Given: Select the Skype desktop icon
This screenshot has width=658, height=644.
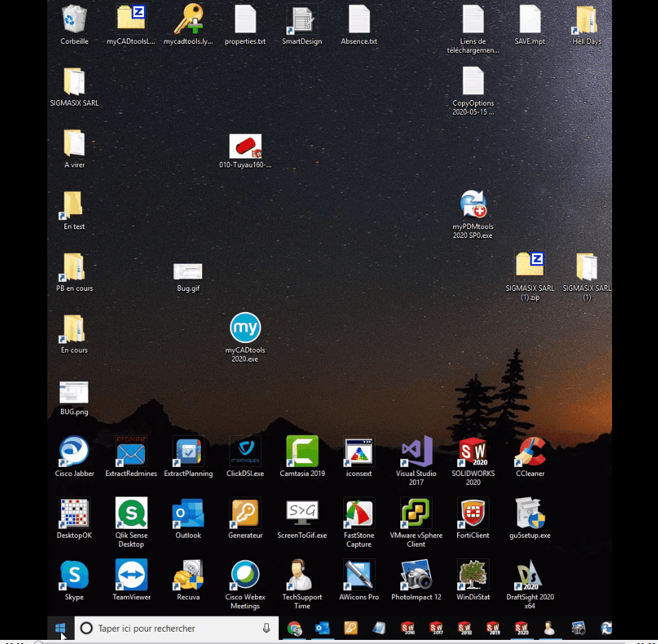Looking at the screenshot, I should point(74,575).
